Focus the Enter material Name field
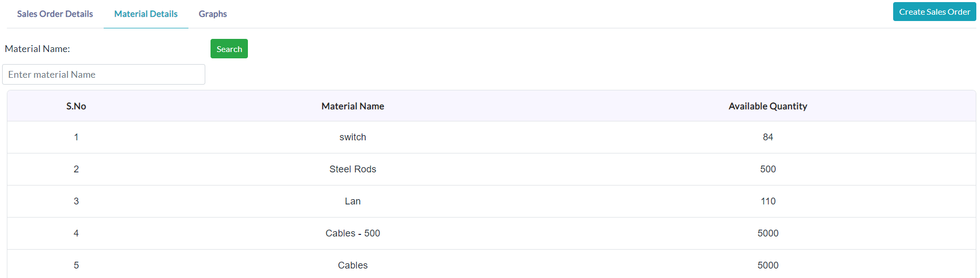The width and height of the screenshot is (980, 278). [x=104, y=75]
